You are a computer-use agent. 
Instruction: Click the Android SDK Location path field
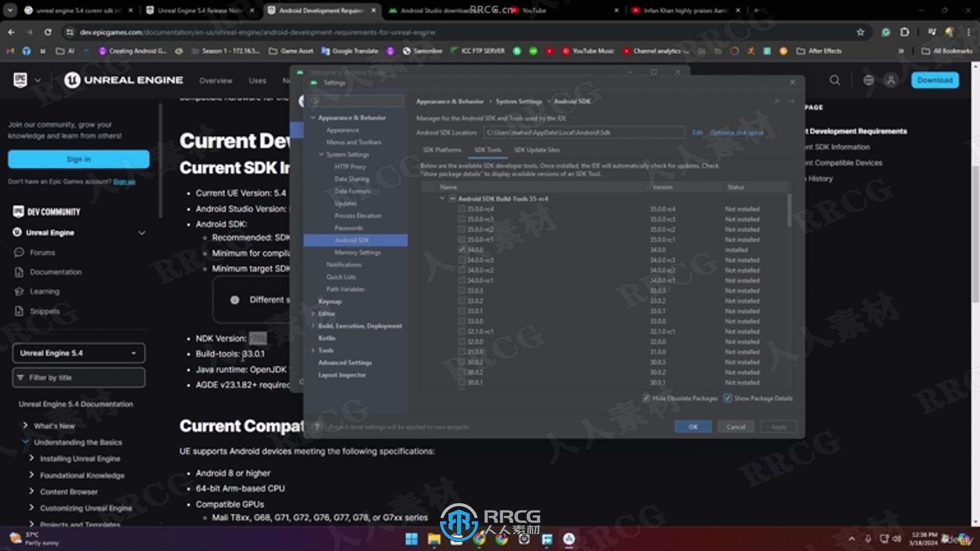(584, 132)
